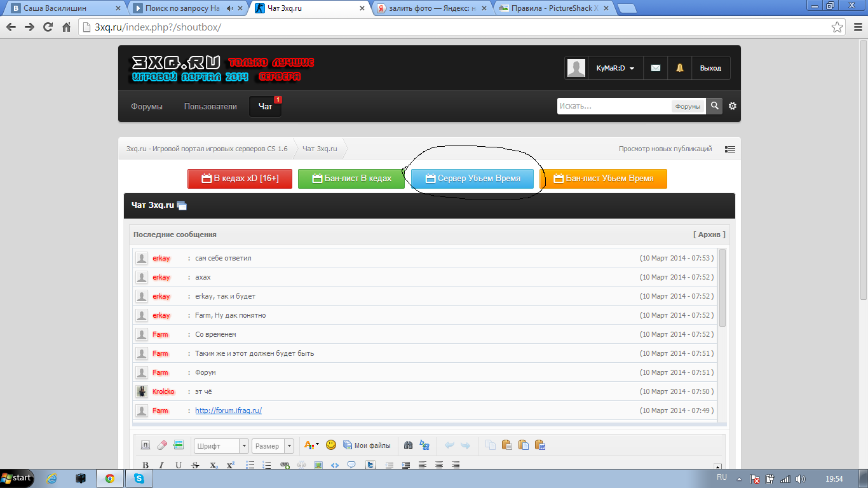This screenshot has width=868, height=488.
Task: Open the sidebar list icon beside Просмотр новых публикаций
Action: pos(730,149)
